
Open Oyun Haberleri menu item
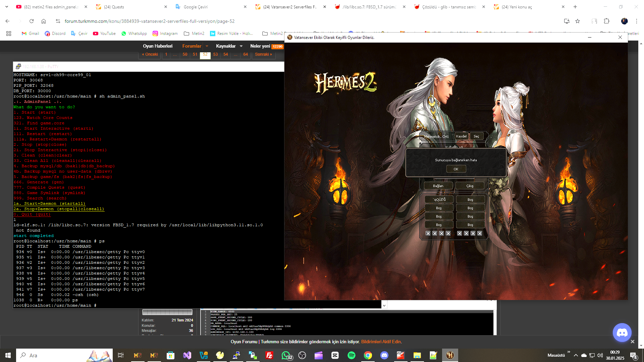158,46
